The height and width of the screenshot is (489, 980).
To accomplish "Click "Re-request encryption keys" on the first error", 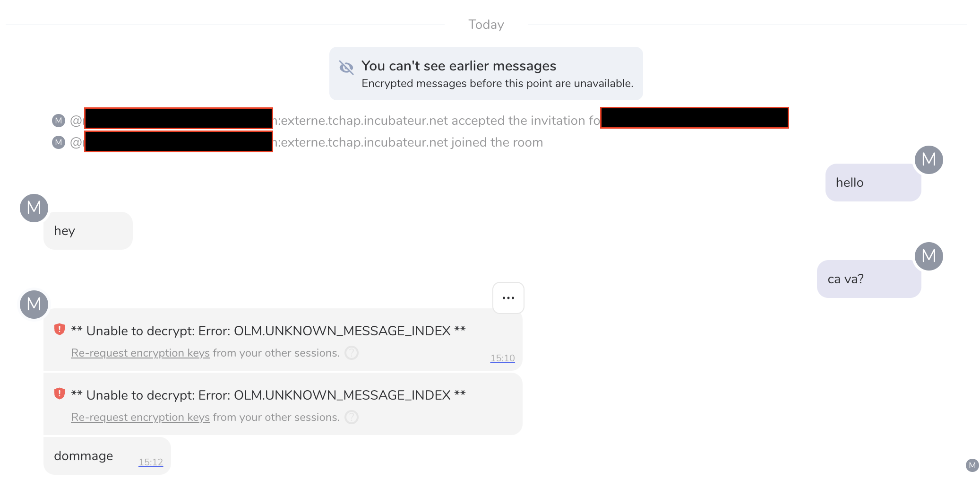I will tap(140, 353).
